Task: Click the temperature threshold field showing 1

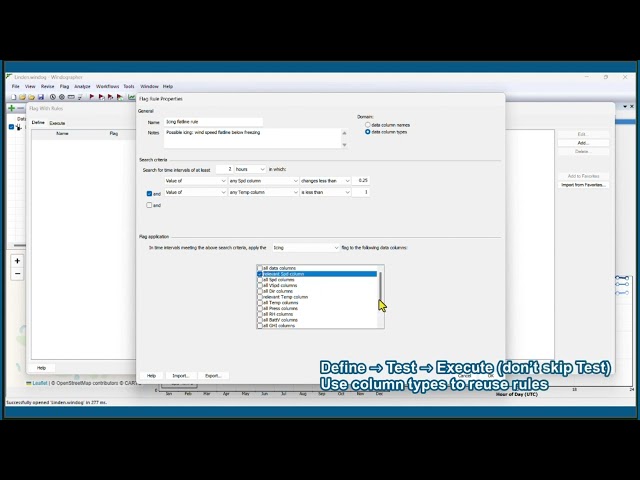Action: [x=361, y=192]
